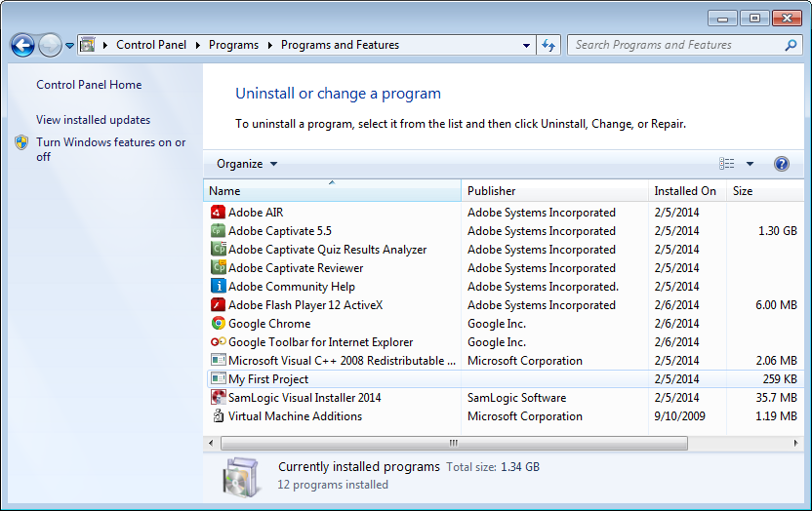Sort by the Name column header
This screenshot has width=812, height=511.
point(332,191)
